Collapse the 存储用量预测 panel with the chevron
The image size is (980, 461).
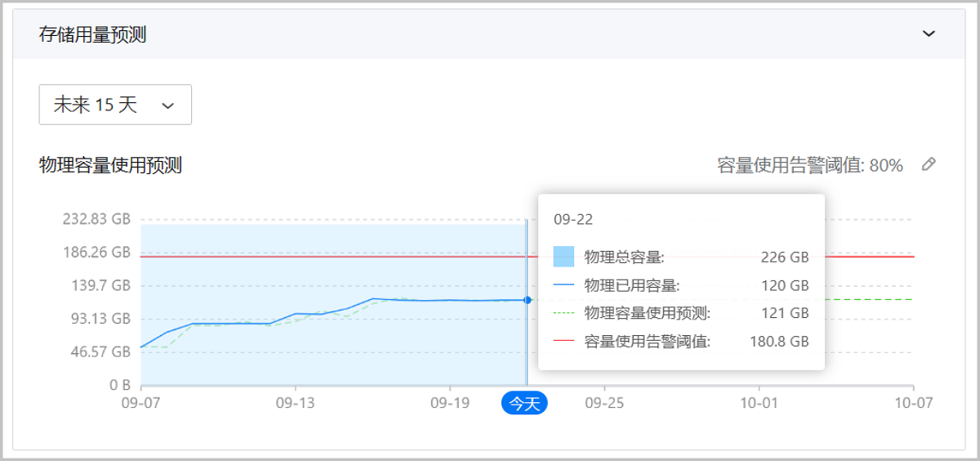click(x=928, y=34)
